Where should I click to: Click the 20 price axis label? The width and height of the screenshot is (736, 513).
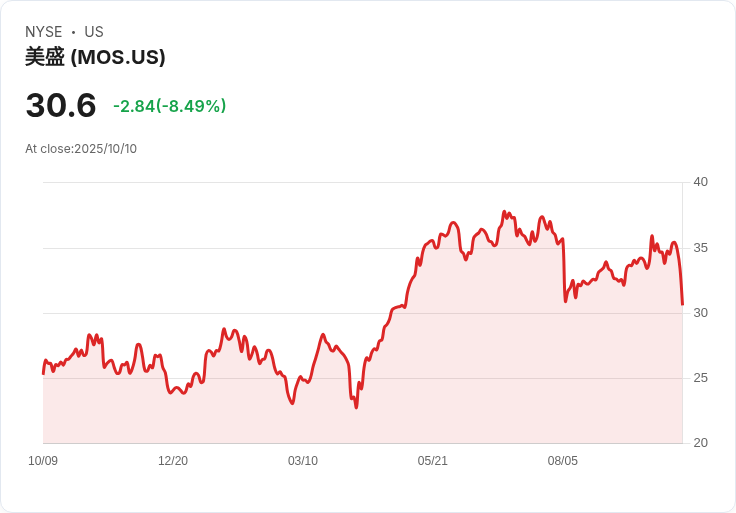(700, 443)
